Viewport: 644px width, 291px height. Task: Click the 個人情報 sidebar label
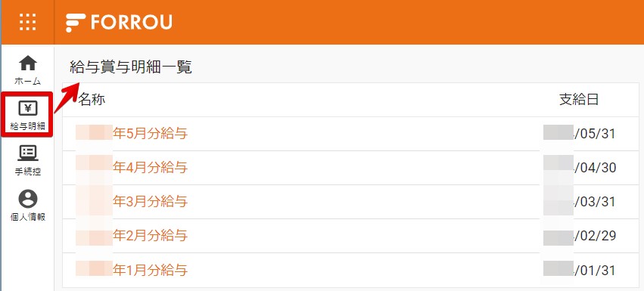click(28, 217)
